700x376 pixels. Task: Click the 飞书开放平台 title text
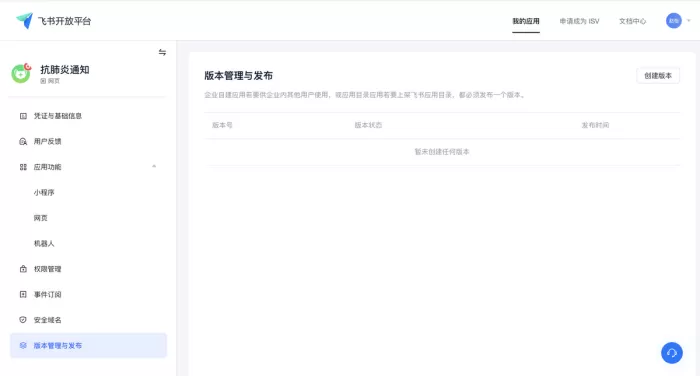click(x=64, y=21)
